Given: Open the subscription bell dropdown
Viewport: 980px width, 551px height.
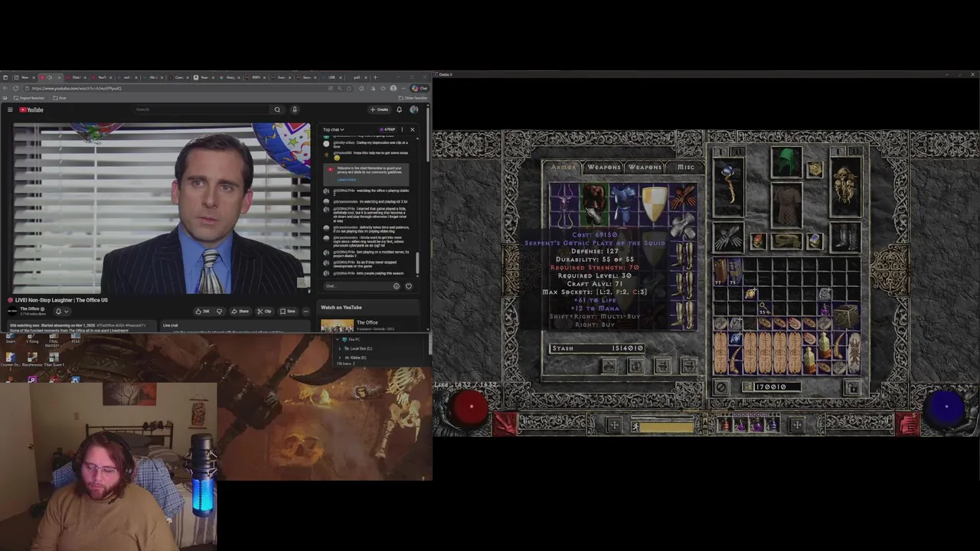Looking at the screenshot, I should pos(61,311).
